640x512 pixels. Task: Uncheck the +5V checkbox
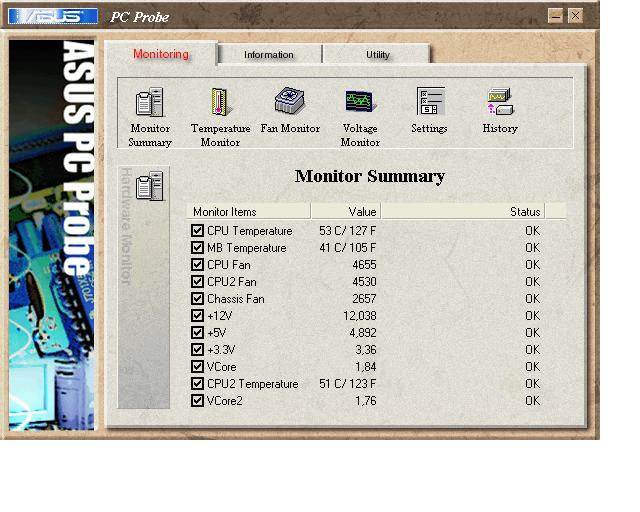(197, 332)
